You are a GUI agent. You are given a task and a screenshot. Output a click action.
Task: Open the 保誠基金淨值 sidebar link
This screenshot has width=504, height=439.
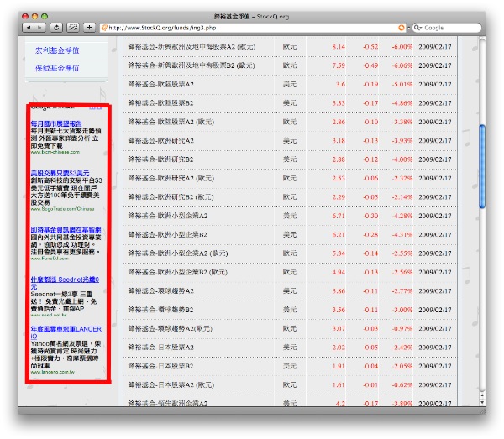coord(58,67)
